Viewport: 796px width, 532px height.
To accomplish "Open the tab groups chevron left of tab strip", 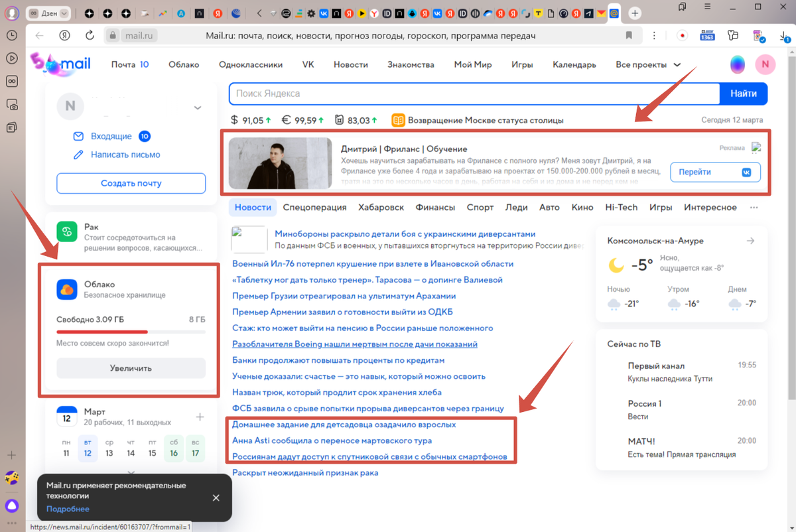I will (259, 13).
